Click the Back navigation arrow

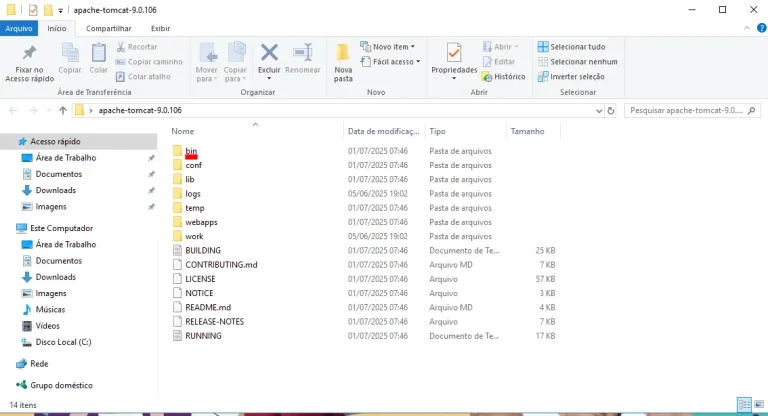(13, 111)
